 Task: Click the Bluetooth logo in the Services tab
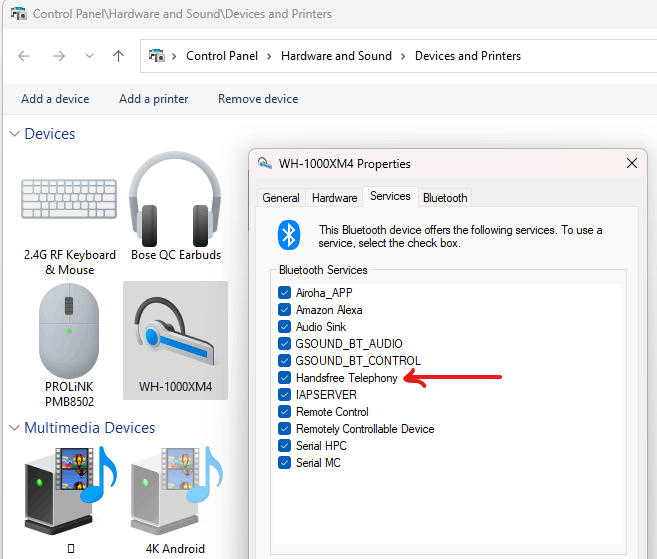[289, 235]
